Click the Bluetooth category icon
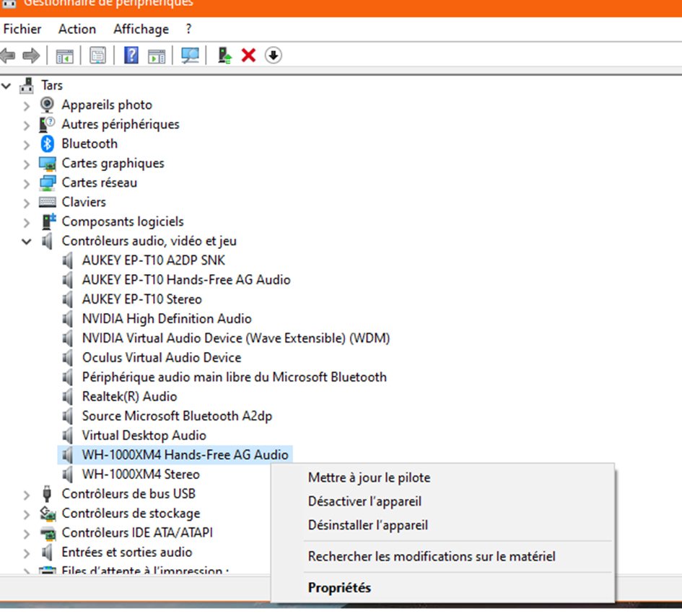Screen dimensions: 682x616 tap(47, 144)
